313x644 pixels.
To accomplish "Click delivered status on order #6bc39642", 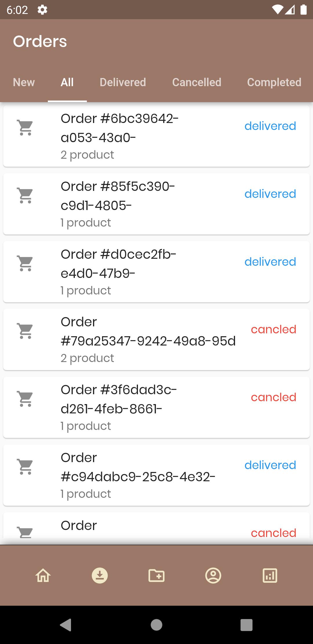I will click(x=270, y=126).
